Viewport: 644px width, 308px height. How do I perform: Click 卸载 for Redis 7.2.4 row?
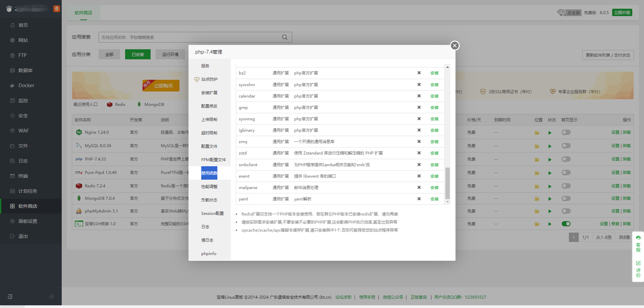tap(627, 186)
